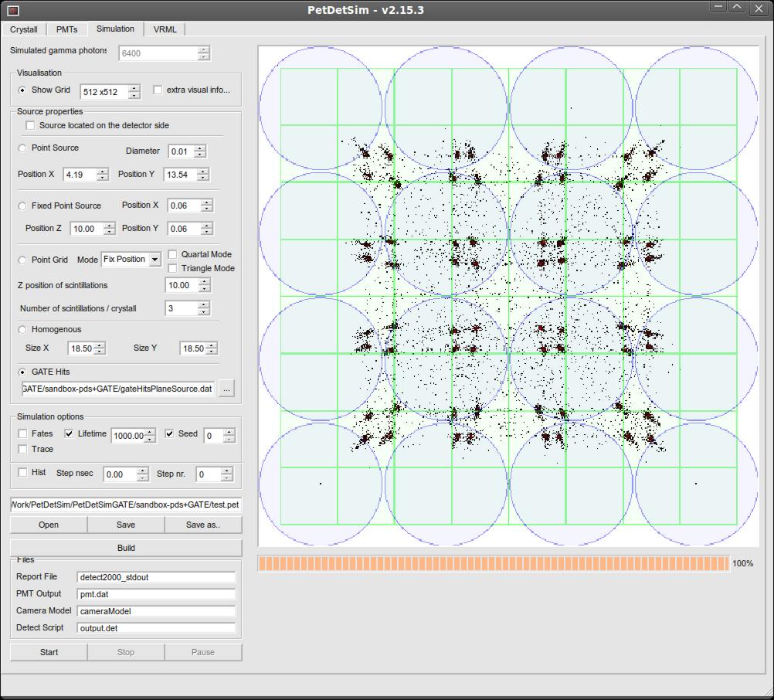Toggle the Hist checkbox
The width and height of the screenshot is (774, 700).
coord(22,472)
